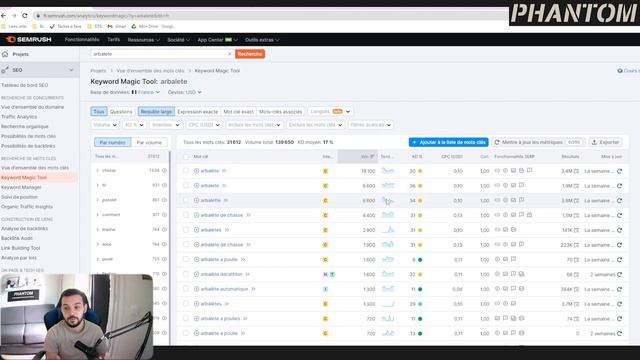
Task: Click the commercial intent badge of the 18 100 row
Action: tap(325, 171)
